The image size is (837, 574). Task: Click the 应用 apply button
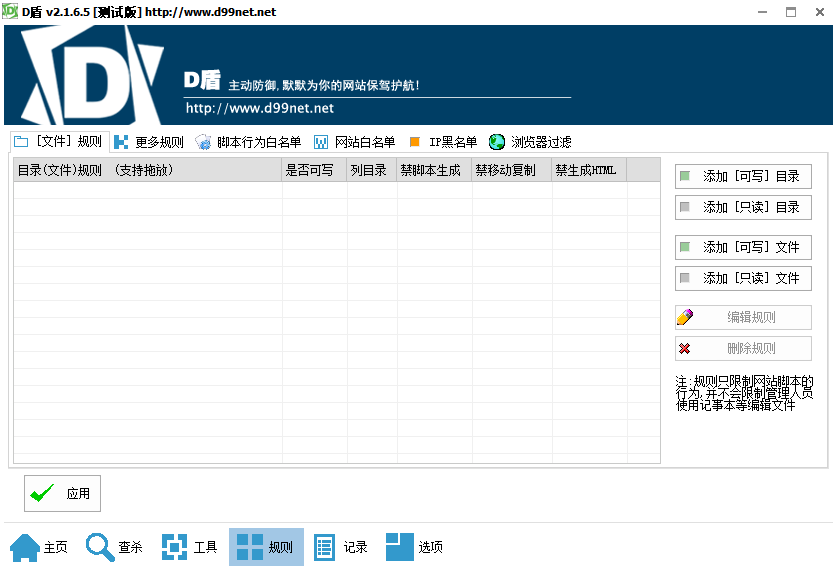tap(62, 493)
